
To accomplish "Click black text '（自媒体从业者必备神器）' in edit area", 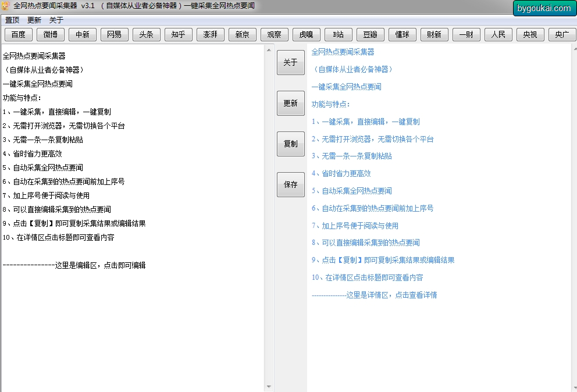I will [44, 70].
